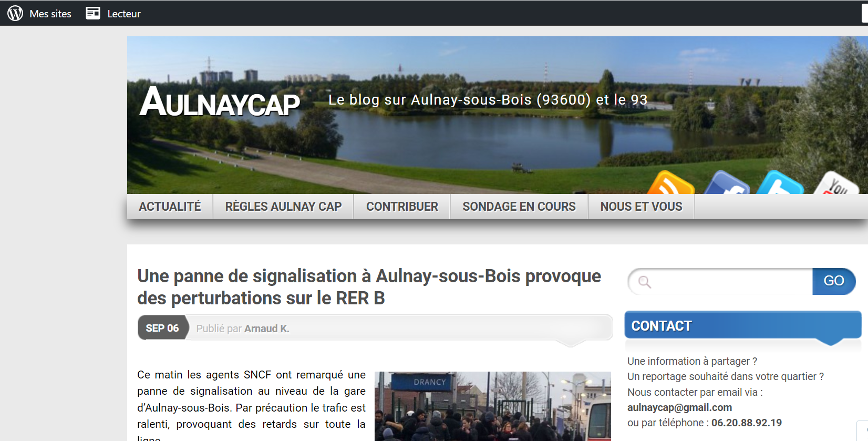
Task: Open the orange RSS feed icon
Action: pos(671,184)
